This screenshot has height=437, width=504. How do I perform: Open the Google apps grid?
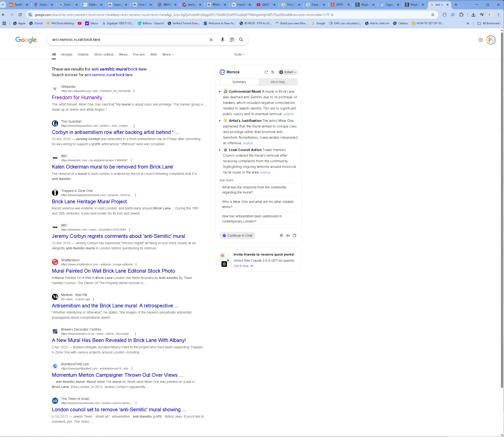click(x=480, y=40)
